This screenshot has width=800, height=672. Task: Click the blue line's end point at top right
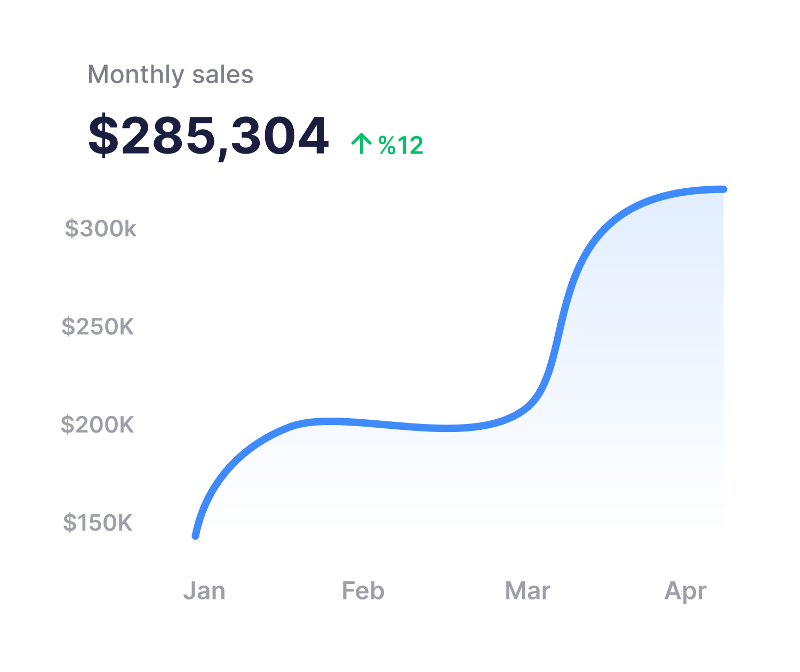coord(723,189)
